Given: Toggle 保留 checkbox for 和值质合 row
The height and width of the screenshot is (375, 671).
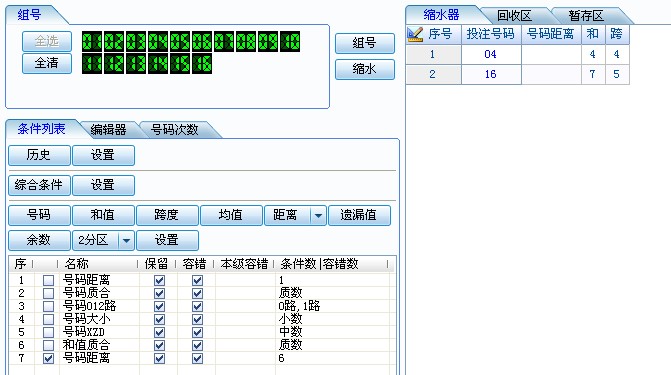Looking at the screenshot, I should tap(159, 345).
